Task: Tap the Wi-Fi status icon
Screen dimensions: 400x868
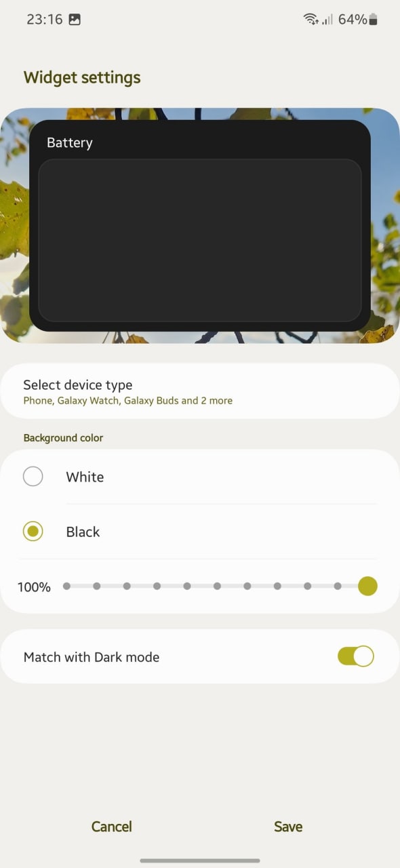Action: (x=311, y=20)
